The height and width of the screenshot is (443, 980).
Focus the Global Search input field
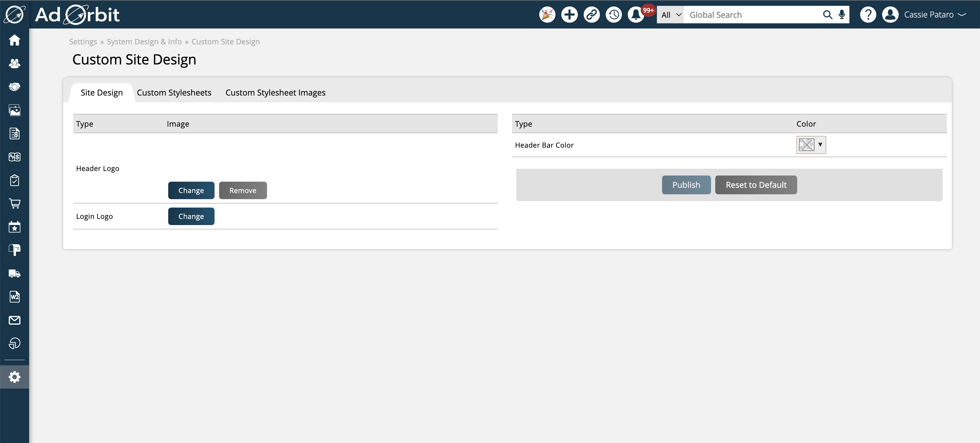tap(751, 15)
